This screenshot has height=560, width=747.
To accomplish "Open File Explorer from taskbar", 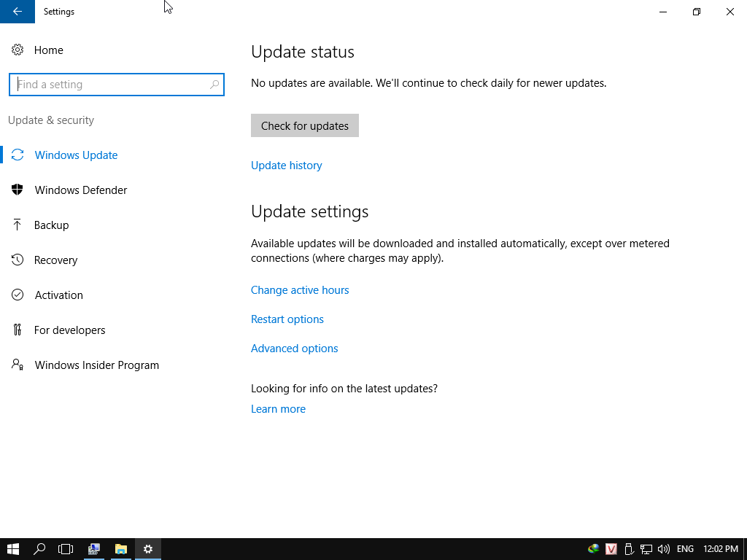I will tap(121, 549).
